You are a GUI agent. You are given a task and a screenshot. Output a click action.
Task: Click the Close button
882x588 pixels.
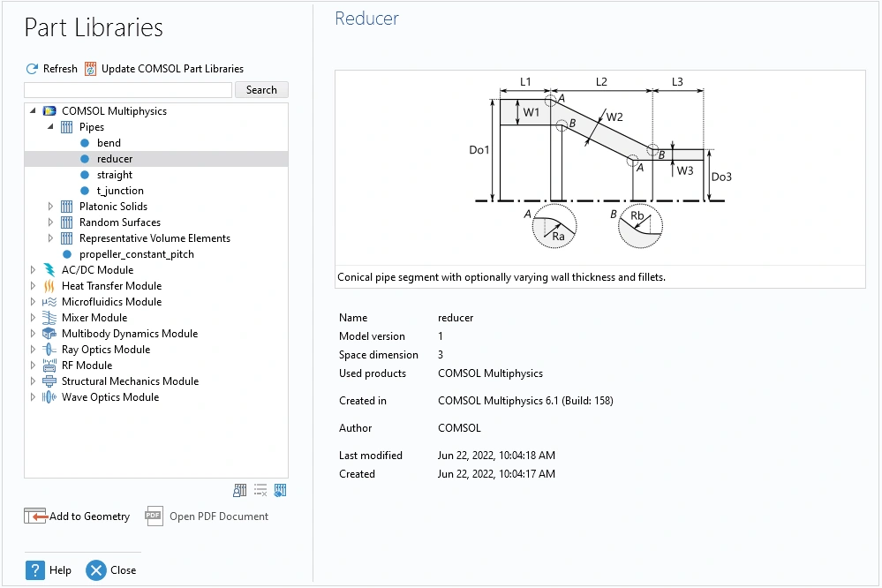111,570
